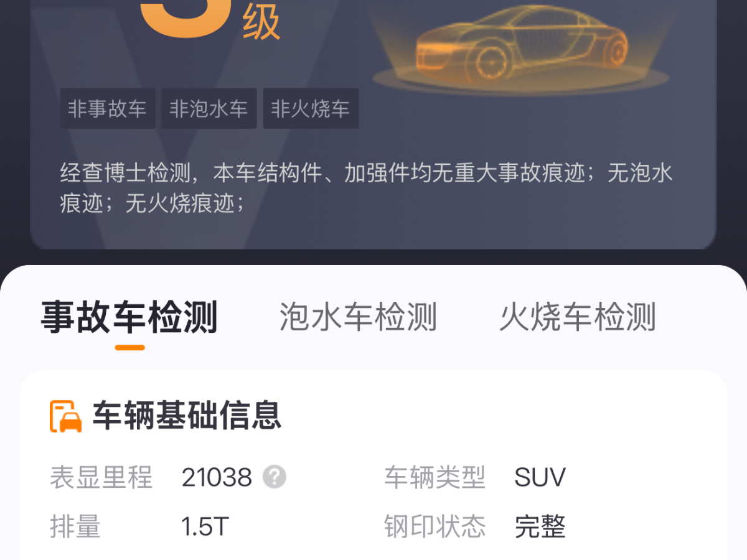Tap the 钢印状态 field label

[x=435, y=527]
